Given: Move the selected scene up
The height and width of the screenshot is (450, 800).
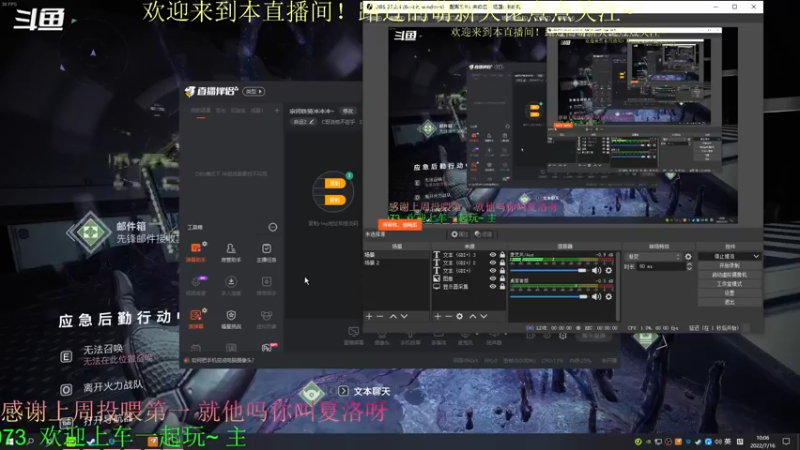Looking at the screenshot, I should point(393,316).
